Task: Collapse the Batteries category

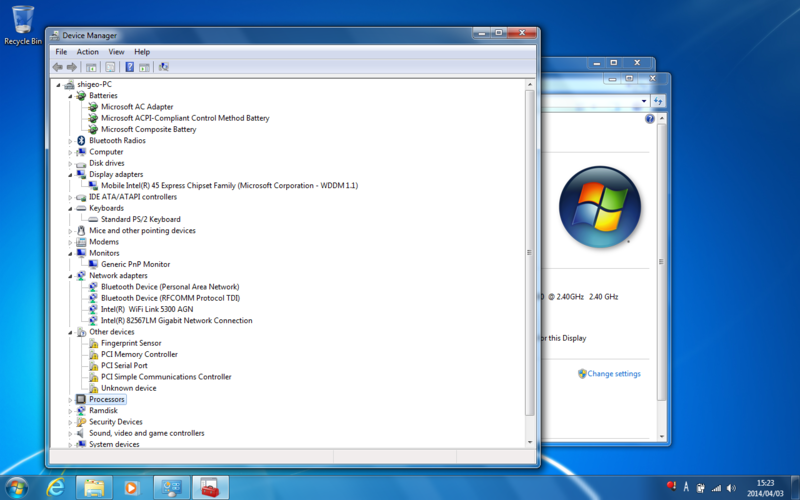Action: pyautogui.click(x=70, y=96)
